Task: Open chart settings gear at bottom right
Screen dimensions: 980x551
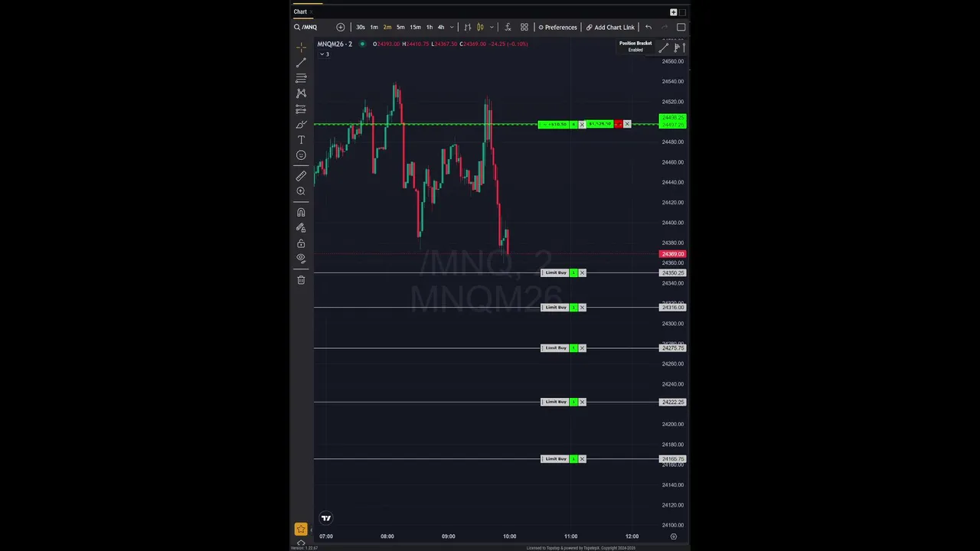Action: click(674, 536)
